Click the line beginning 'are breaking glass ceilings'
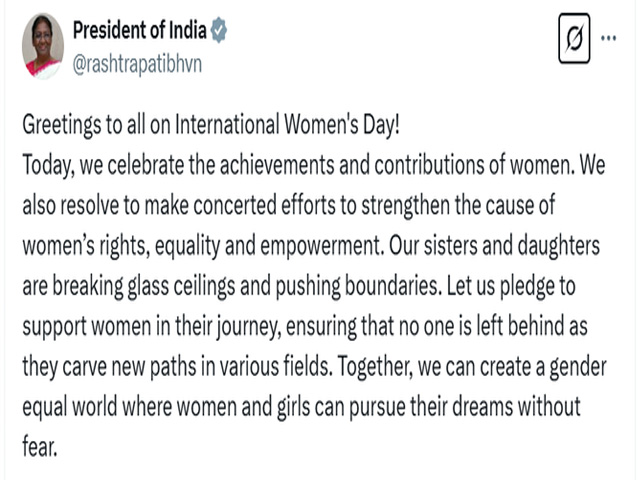 point(299,286)
